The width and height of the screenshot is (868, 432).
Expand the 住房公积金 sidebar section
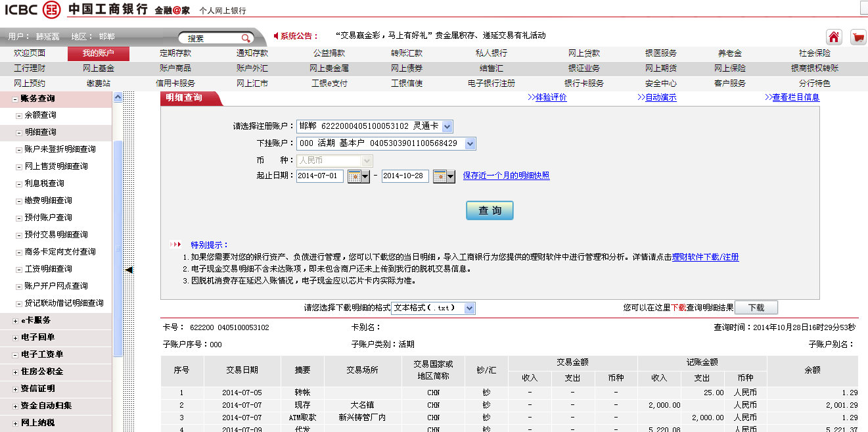[16, 372]
